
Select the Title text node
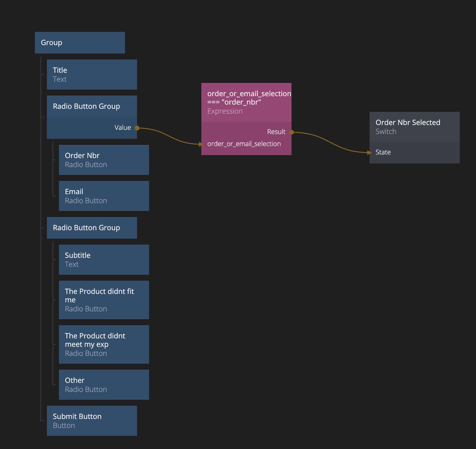pos(92,75)
